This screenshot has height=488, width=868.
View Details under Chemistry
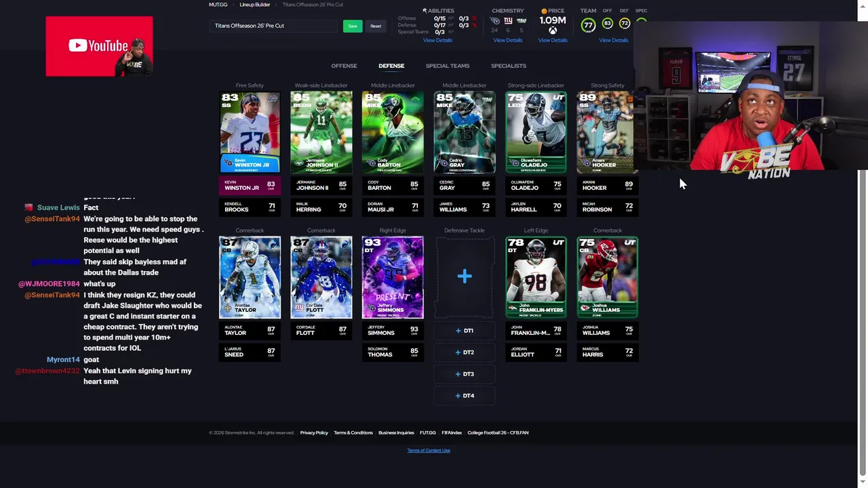tap(508, 40)
